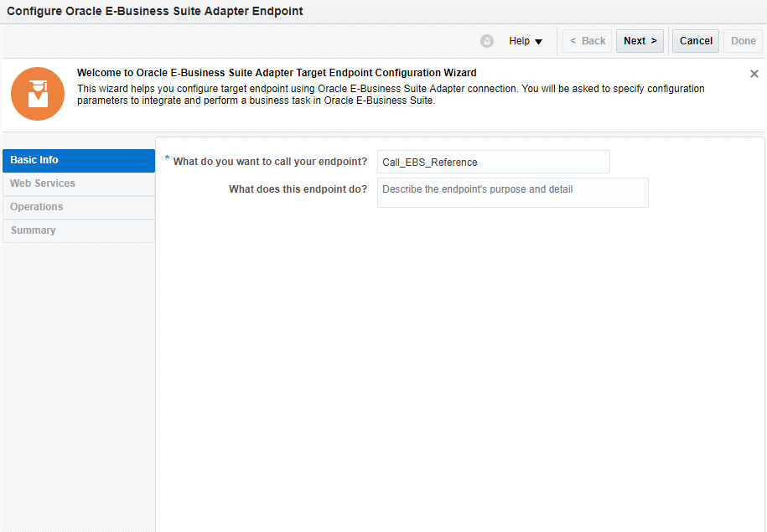The width and height of the screenshot is (767, 532).
Task: Cancel the endpoint configuration wizard
Action: click(696, 41)
